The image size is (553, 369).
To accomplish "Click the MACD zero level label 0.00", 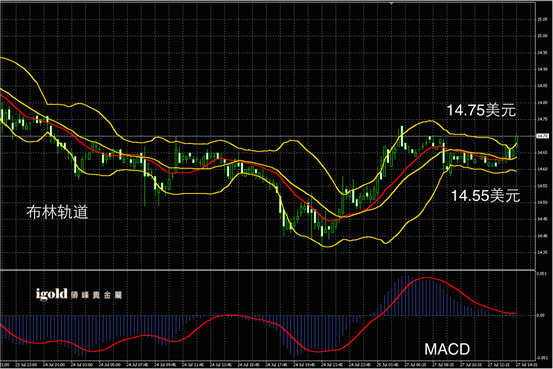I will (x=541, y=315).
